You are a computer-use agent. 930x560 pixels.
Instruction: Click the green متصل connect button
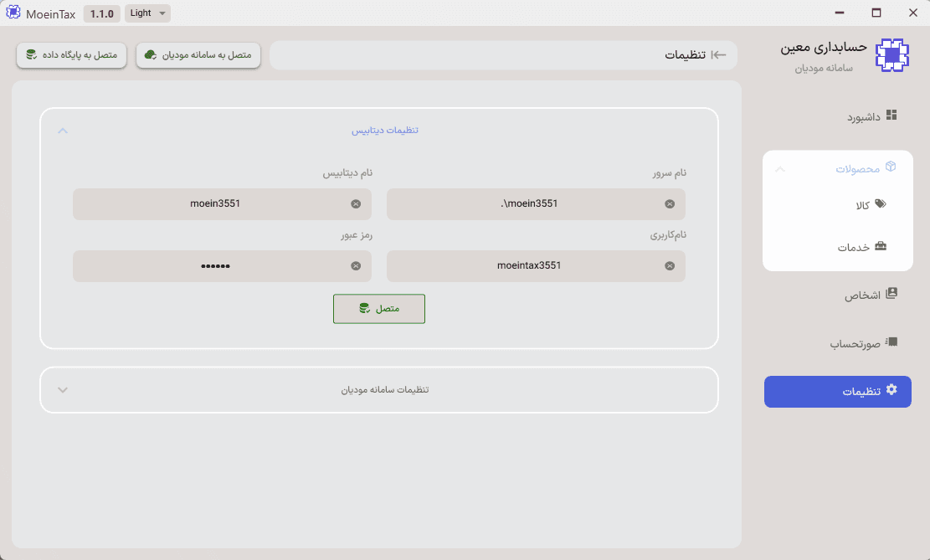pyautogui.click(x=379, y=309)
